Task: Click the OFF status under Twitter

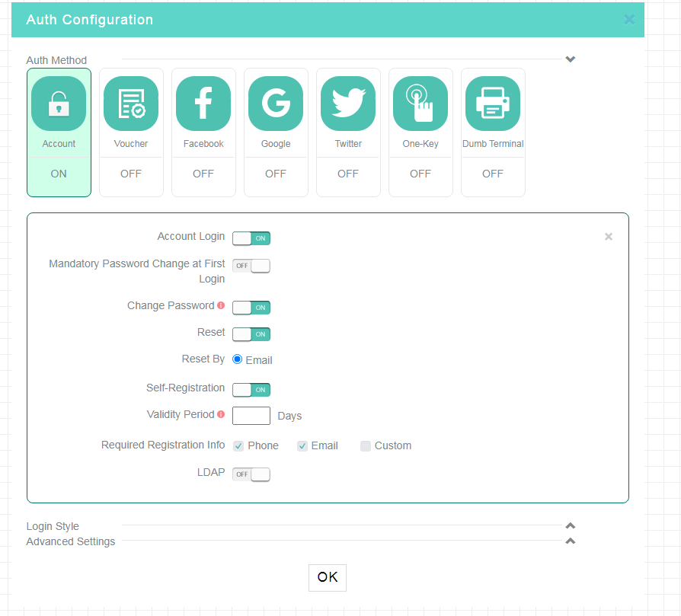Action: [x=348, y=174]
